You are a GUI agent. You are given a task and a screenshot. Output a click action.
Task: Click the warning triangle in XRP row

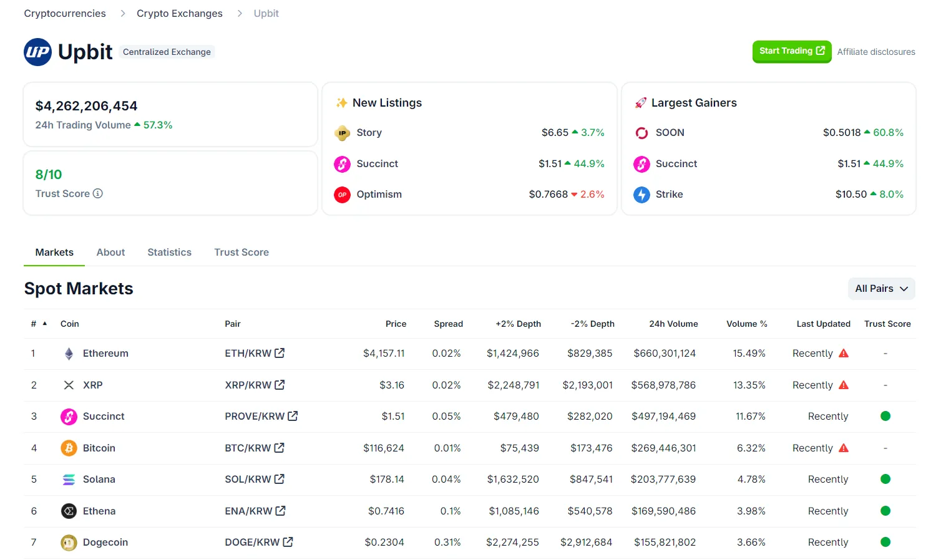click(x=844, y=385)
